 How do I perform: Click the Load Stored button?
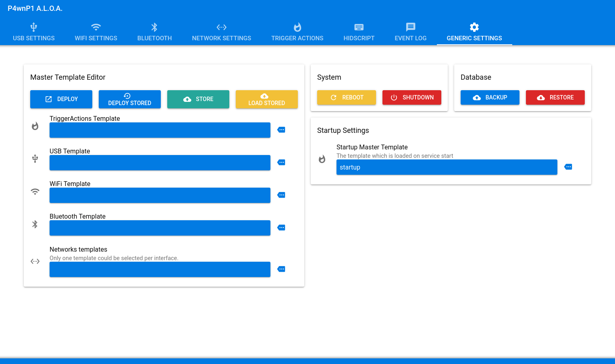click(x=266, y=99)
